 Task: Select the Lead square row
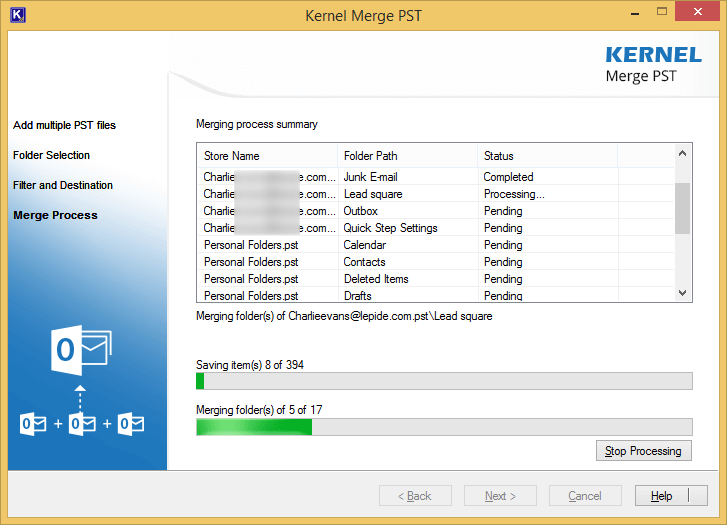[435, 194]
